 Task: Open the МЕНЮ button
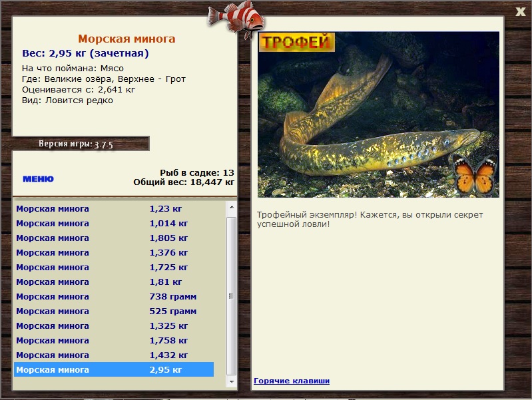[x=38, y=179]
